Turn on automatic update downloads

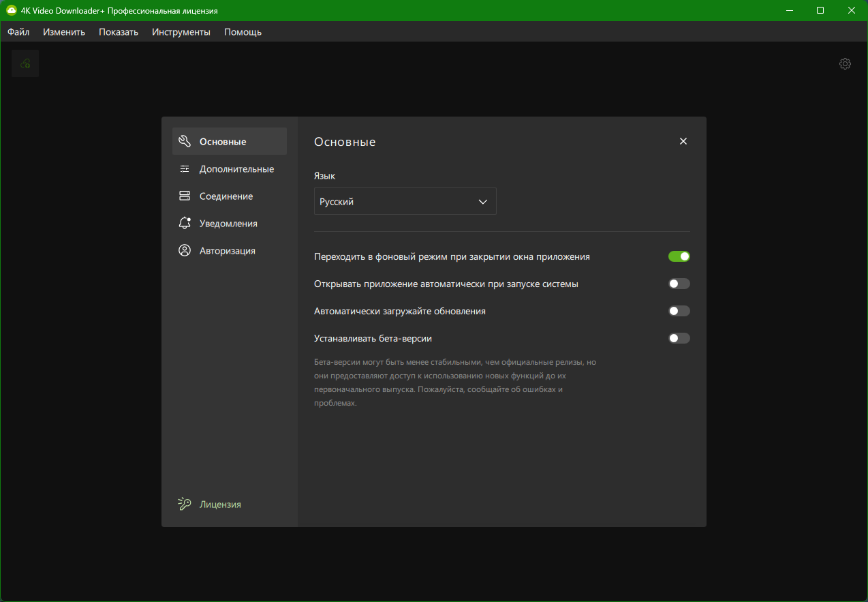pyautogui.click(x=679, y=311)
